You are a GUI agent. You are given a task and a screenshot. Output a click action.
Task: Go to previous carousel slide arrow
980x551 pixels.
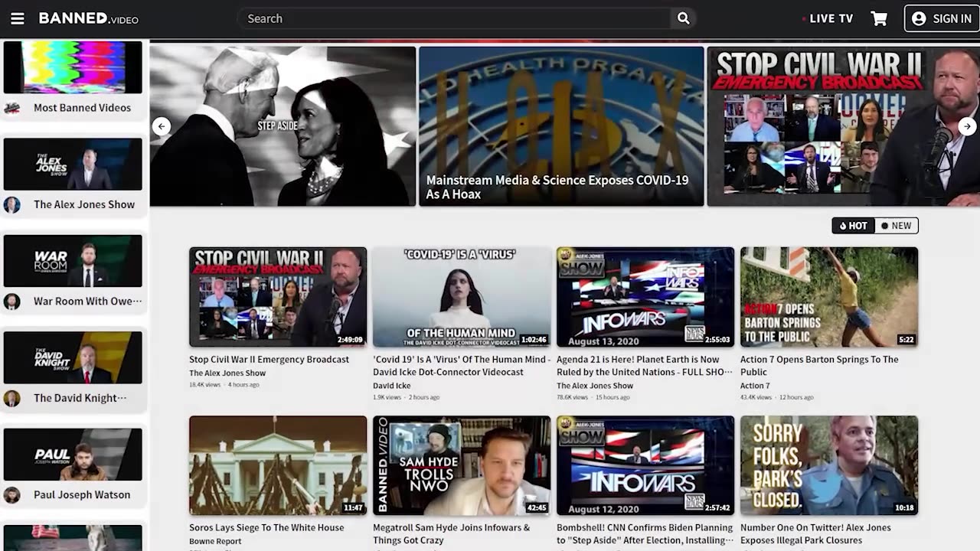pyautogui.click(x=161, y=126)
